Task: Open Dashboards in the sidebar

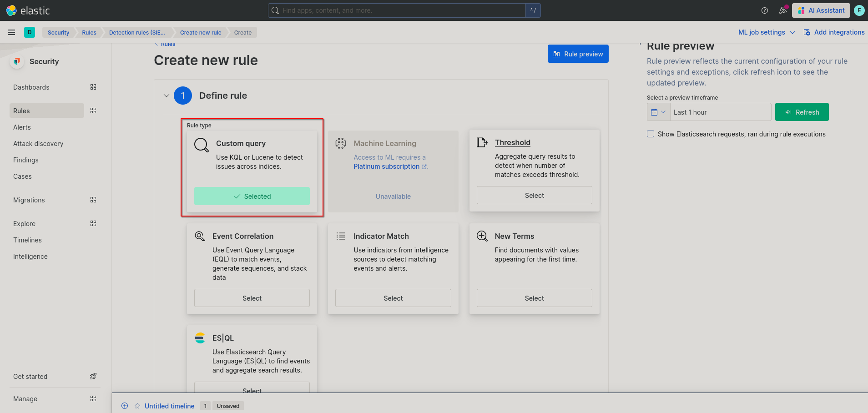Action: coord(31,87)
